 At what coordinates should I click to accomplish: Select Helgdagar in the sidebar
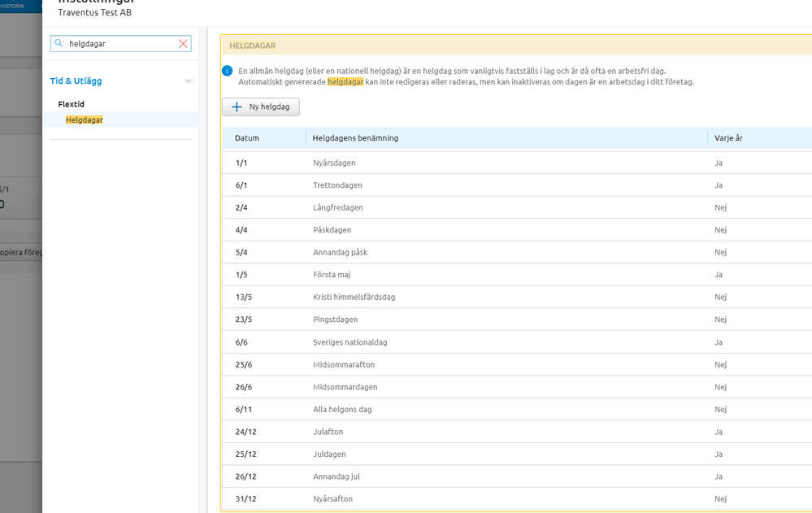(85, 120)
